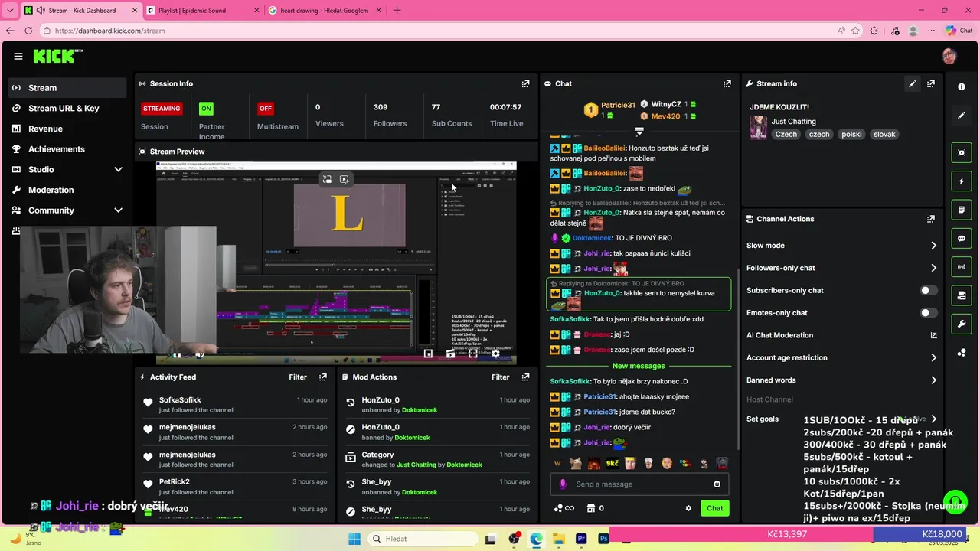Screen dimensions: 980x551
Task: Click the broadcast signal icon in right sidebar
Action: 962,266
